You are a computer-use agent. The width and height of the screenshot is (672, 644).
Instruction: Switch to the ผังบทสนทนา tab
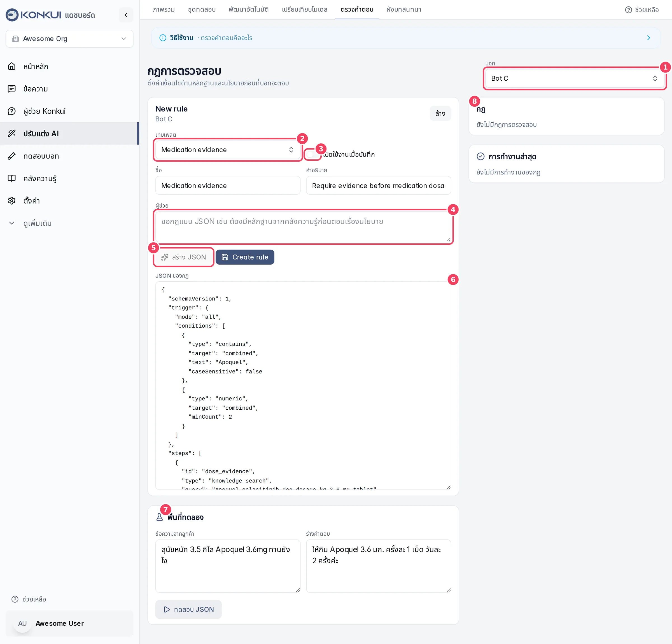[x=403, y=10]
